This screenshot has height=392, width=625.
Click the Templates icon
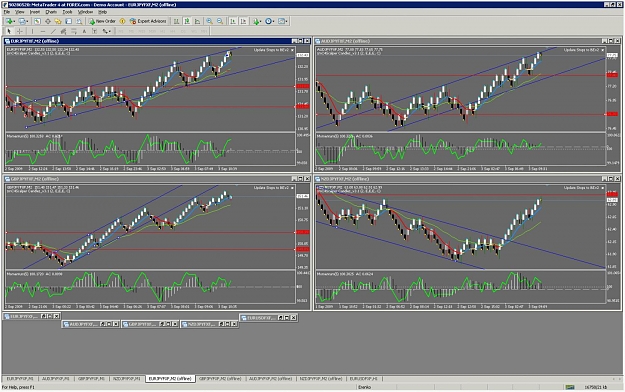point(281,21)
